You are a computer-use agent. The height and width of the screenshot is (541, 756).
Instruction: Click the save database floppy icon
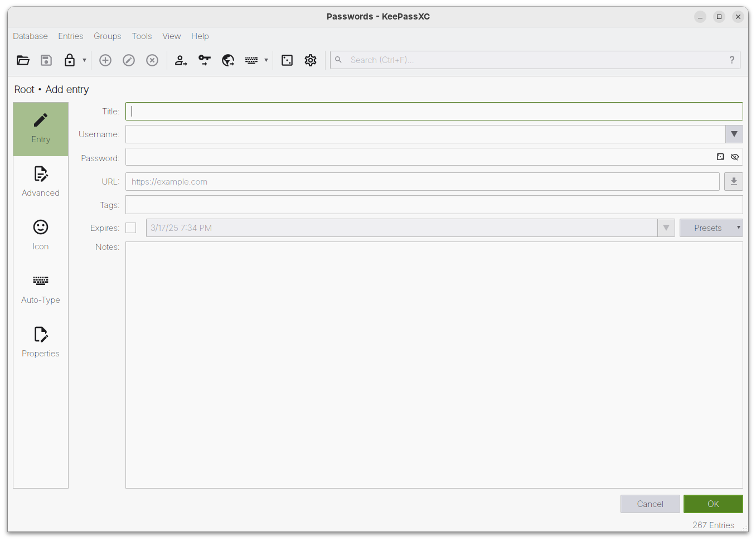pos(46,60)
